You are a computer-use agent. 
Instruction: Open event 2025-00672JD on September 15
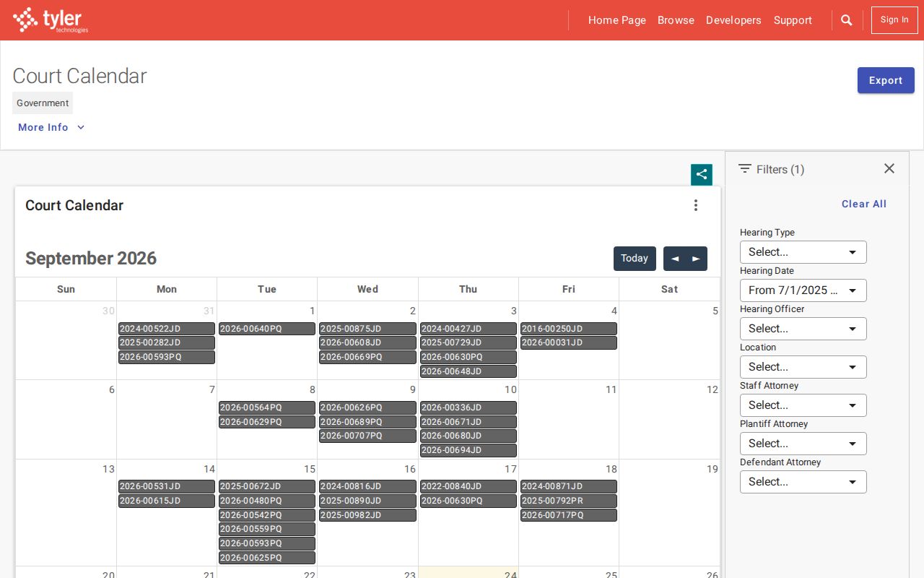click(267, 486)
